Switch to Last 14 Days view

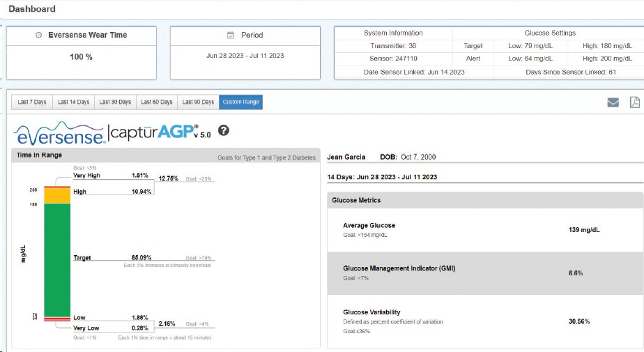click(x=73, y=102)
